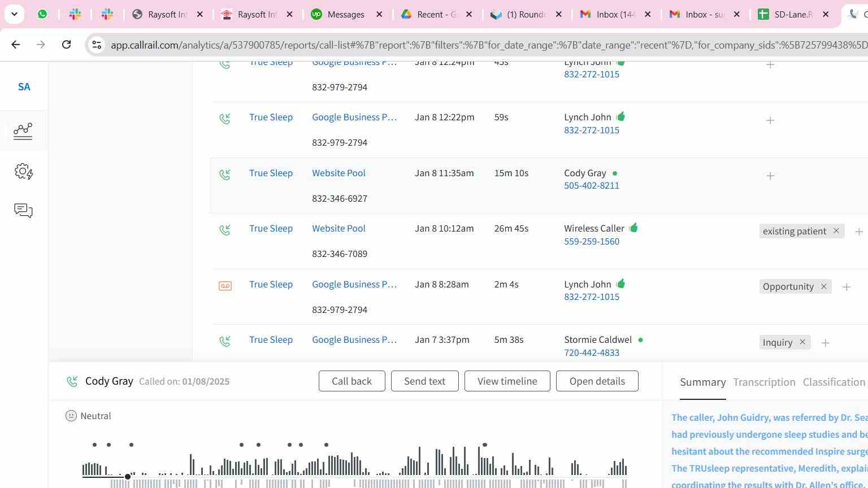This screenshot has width=868, height=488.
Task: Add a tag to the Cody Gray call
Action: [770, 176]
